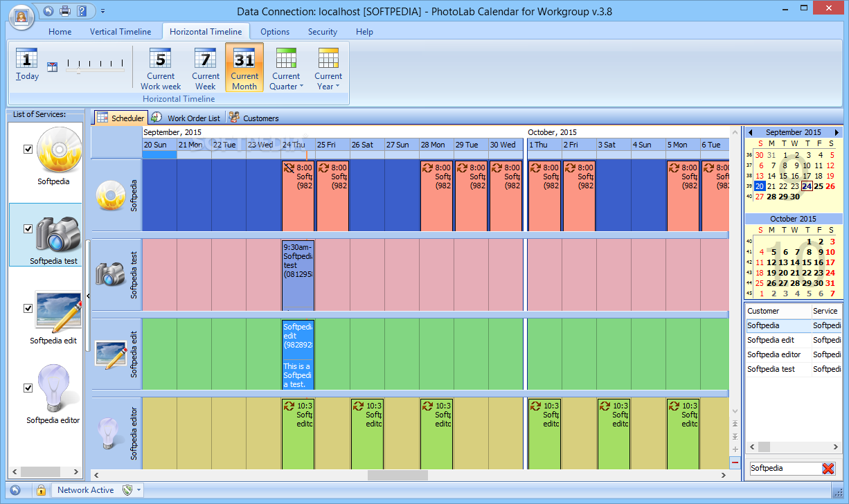Click the Softpedia row header disc icon
Screen dimensions: 849x504
click(x=110, y=195)
